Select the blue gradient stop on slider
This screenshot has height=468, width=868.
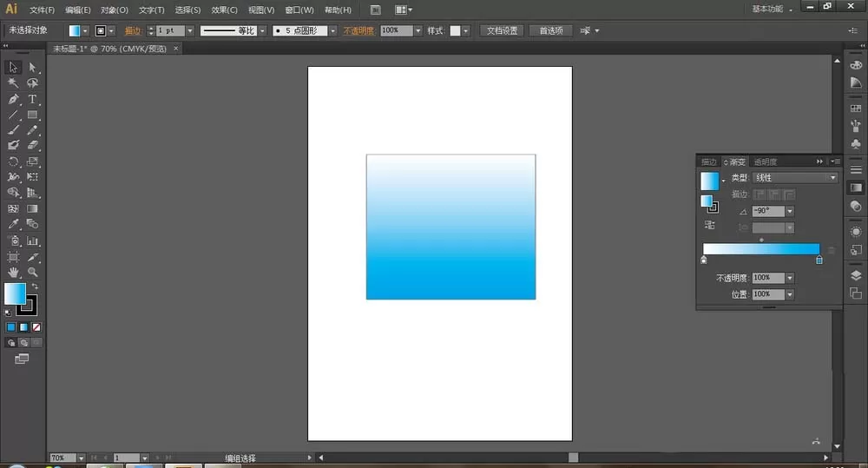click(x=819, y=260)
